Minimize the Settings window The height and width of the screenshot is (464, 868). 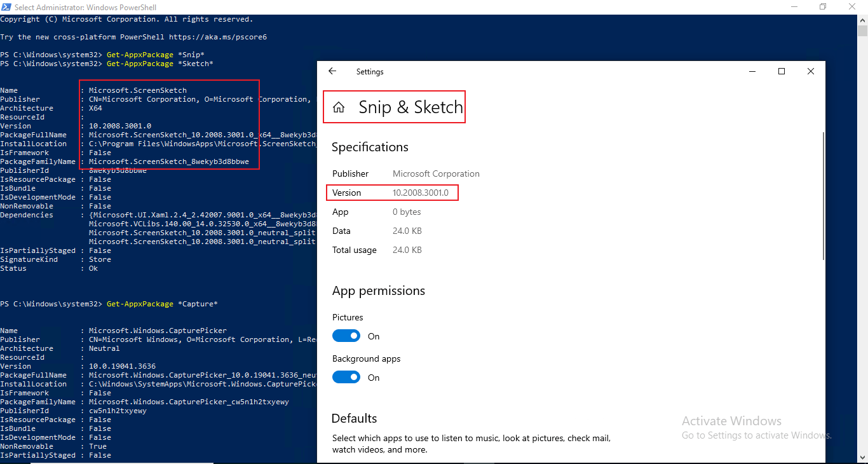(x=752, y=72)
